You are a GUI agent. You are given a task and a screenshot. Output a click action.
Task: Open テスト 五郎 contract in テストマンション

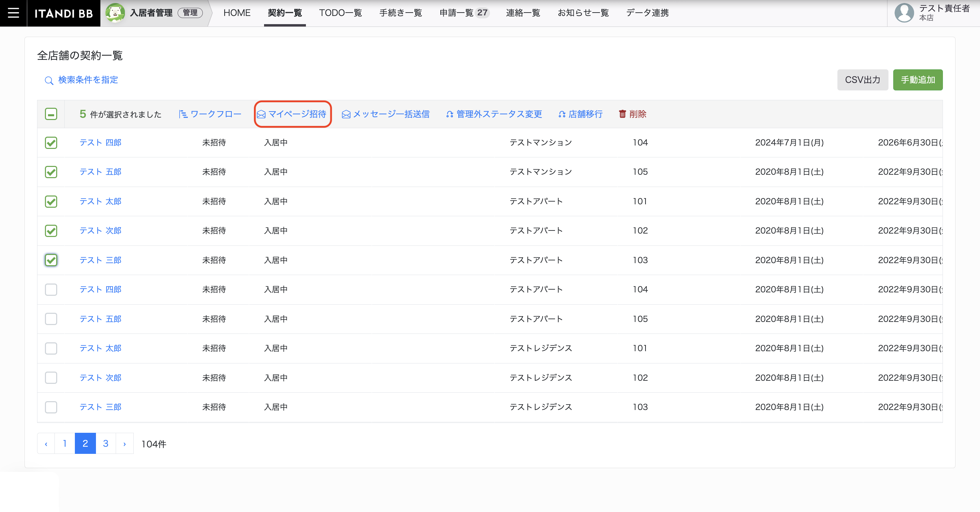100,172
